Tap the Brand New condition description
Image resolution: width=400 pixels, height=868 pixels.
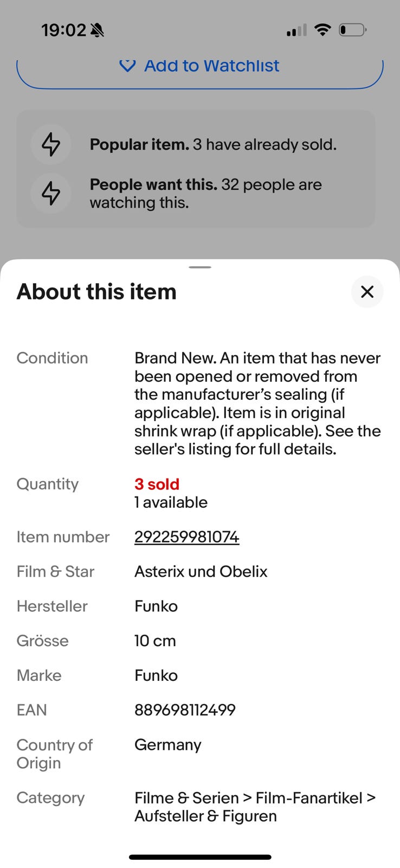257,403
